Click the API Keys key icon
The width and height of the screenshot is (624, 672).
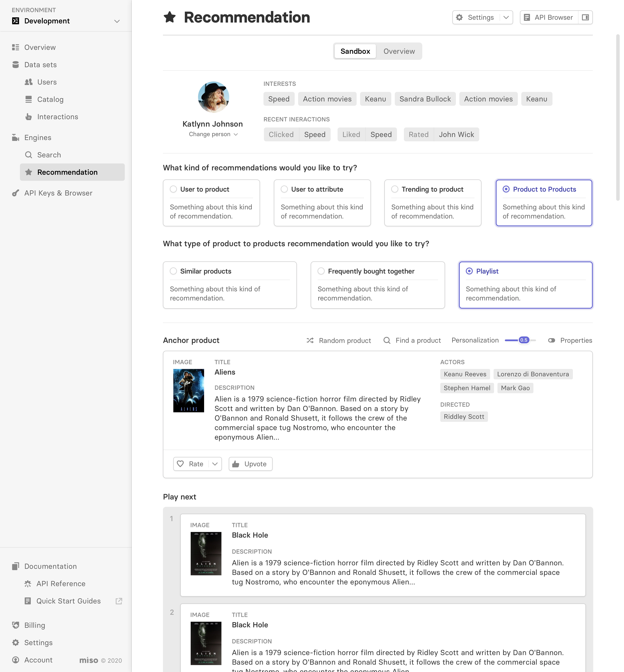[x=16, y=193]
